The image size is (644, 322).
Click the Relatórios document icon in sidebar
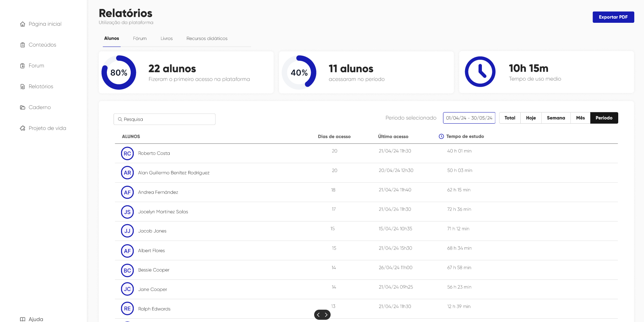pyautogui.click(x=22, y=87)
